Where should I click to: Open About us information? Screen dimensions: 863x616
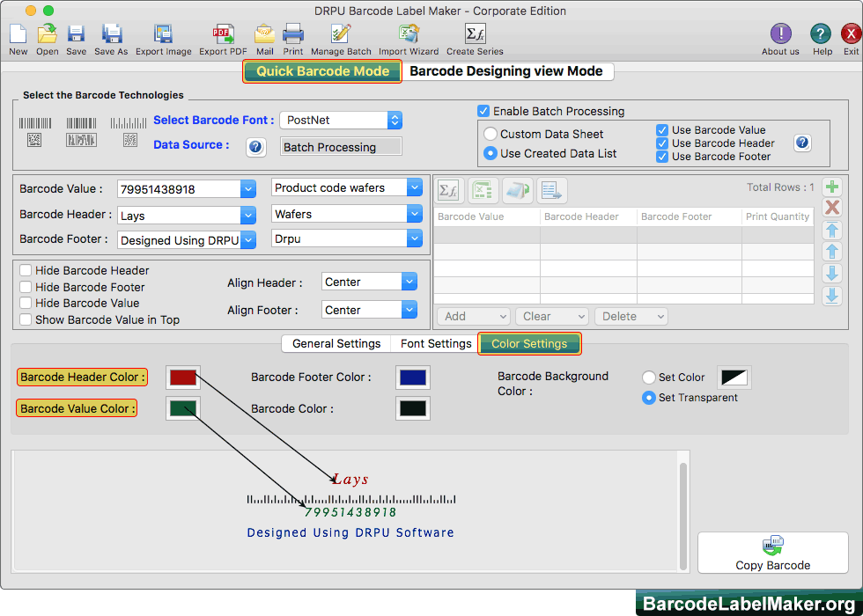[x=780, y=34]
